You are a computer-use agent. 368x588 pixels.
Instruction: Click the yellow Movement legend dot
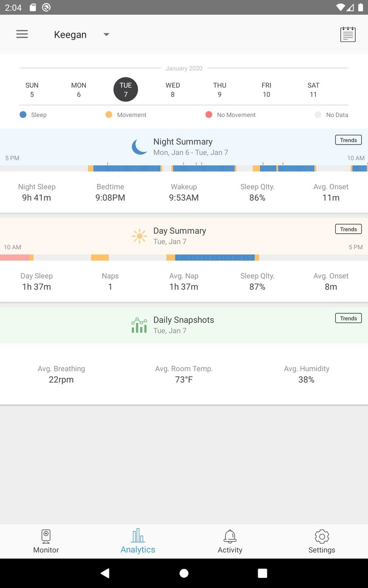coord(109,115)
